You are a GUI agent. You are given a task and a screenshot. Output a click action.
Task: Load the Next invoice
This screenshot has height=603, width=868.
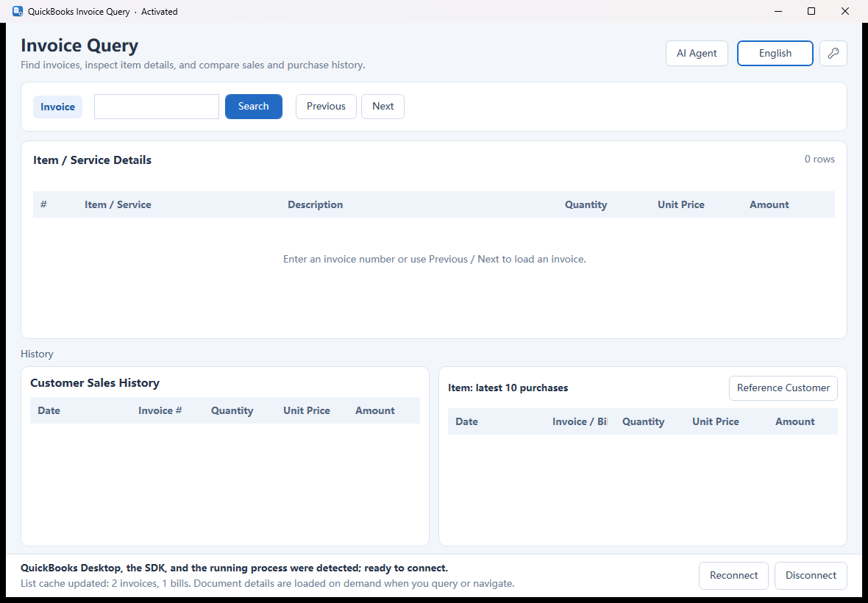coord(383,106)
